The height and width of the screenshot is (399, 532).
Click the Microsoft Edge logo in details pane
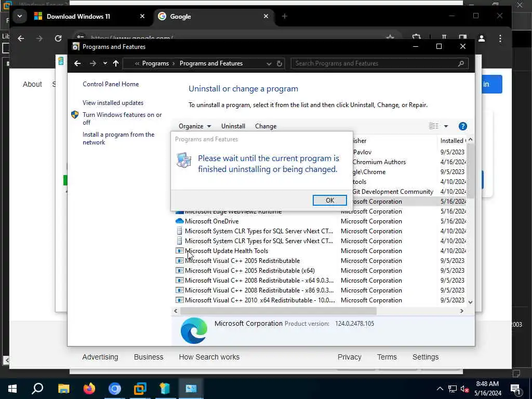tap(194, 330)
